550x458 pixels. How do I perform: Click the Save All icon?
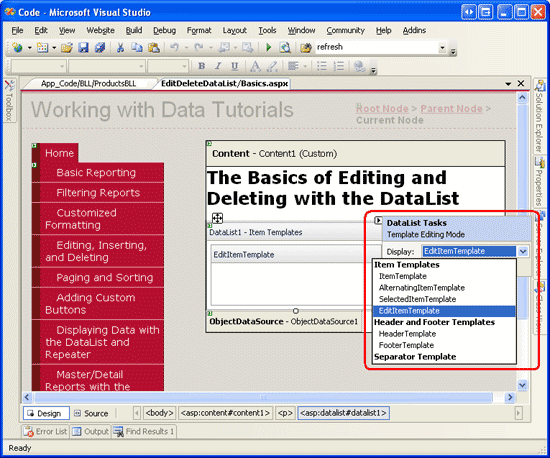(x=100, y=47)
